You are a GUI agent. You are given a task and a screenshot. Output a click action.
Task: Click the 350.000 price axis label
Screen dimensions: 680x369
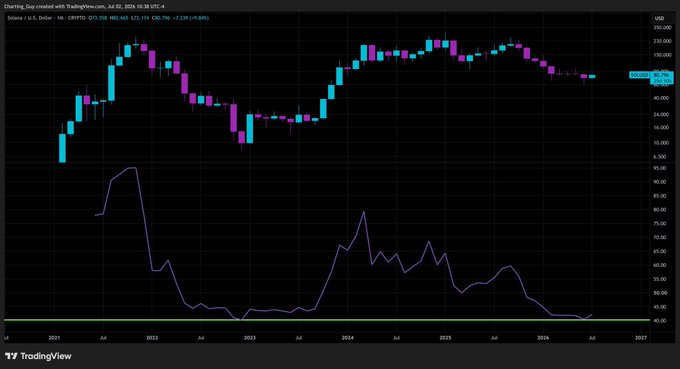click(662, 27)
